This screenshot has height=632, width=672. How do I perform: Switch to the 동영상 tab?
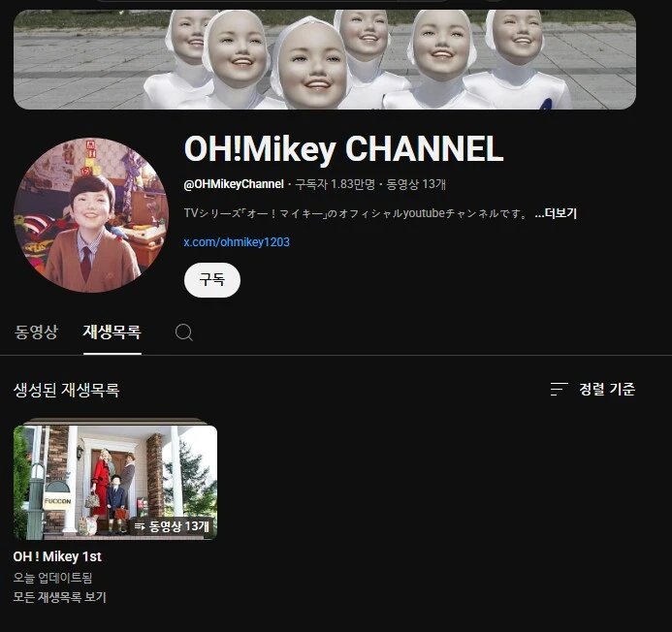[x=36, y=332]
